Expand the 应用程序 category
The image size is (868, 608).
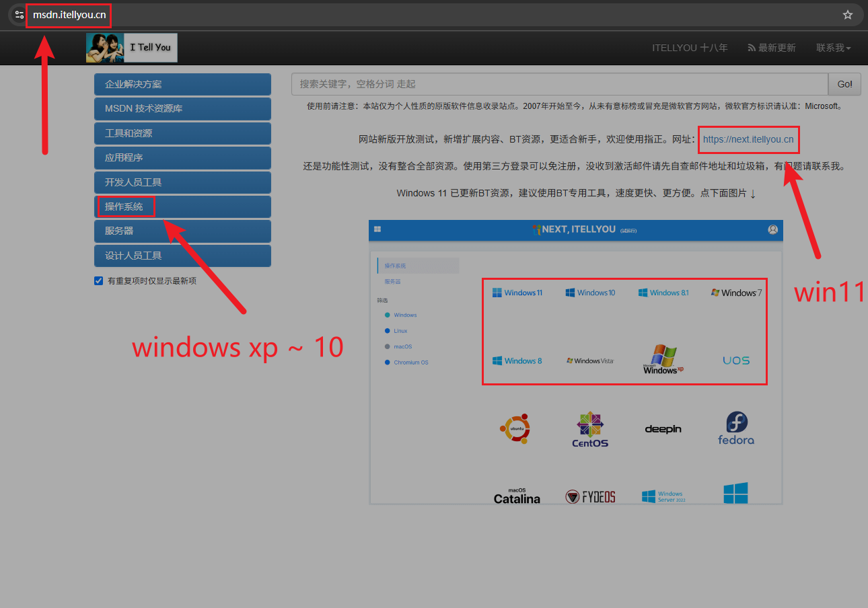(182, 158)
